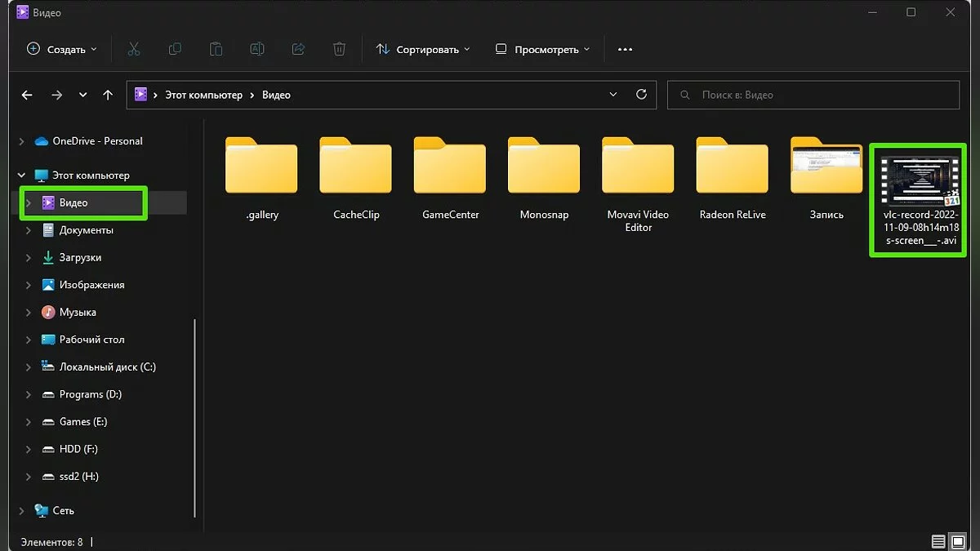Click the Rename icon in toolbar
980x551 pixels.
[x=256, y=49]
